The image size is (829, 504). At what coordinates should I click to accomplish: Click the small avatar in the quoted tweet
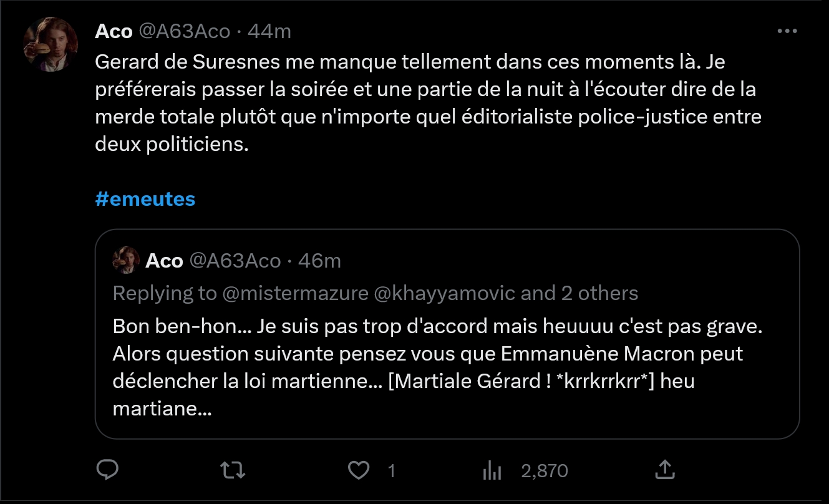pos(126,260)
